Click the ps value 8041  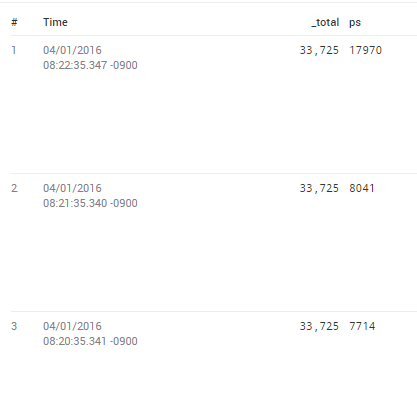click(x=362, y=188)
